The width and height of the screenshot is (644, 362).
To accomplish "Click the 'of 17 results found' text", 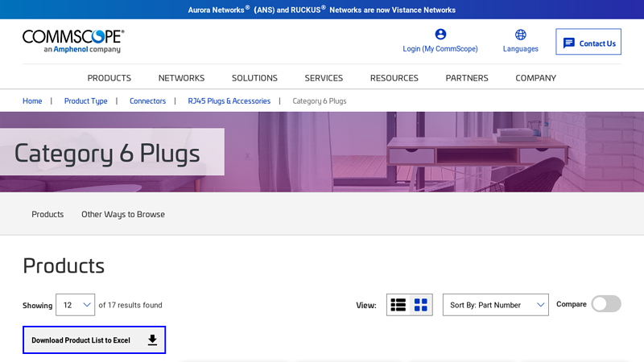I will [130, 305].
